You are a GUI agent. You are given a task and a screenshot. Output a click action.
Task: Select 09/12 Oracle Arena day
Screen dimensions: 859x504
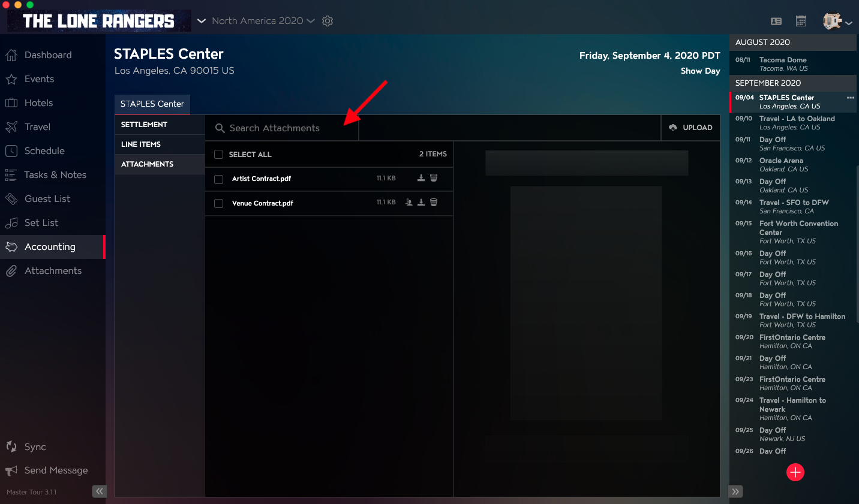click(x=793, y=165)
